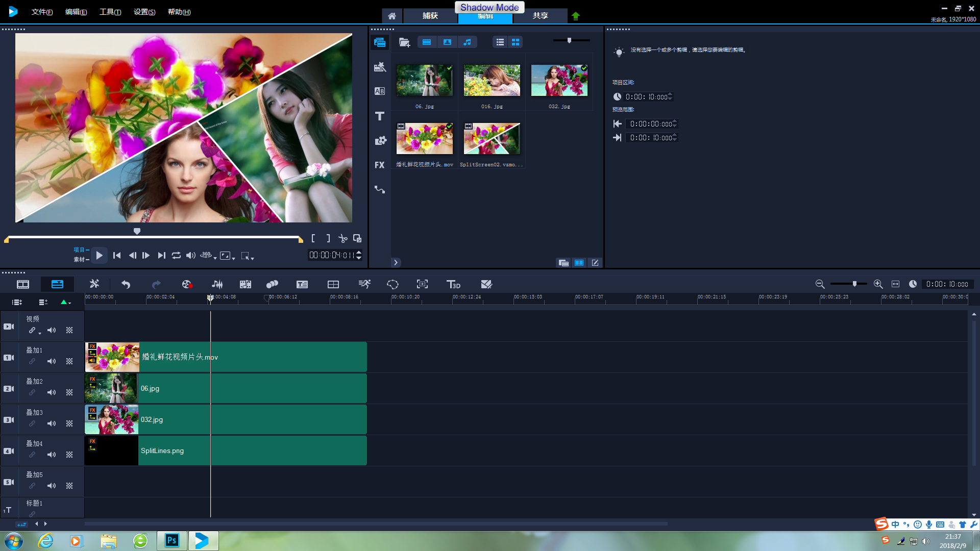Open Auto Music tool

[246, 284]
